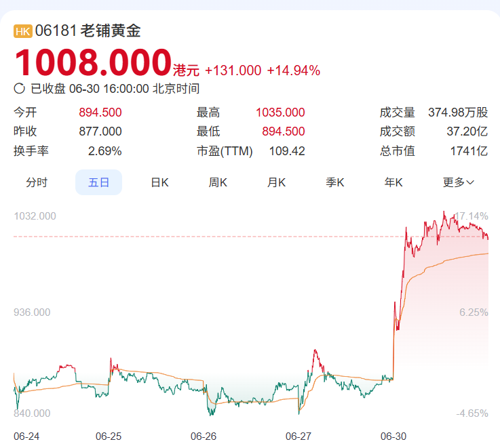Screen dimensions: 500x448
Task: Click the HK market badge icon
Action: (22, 31)
